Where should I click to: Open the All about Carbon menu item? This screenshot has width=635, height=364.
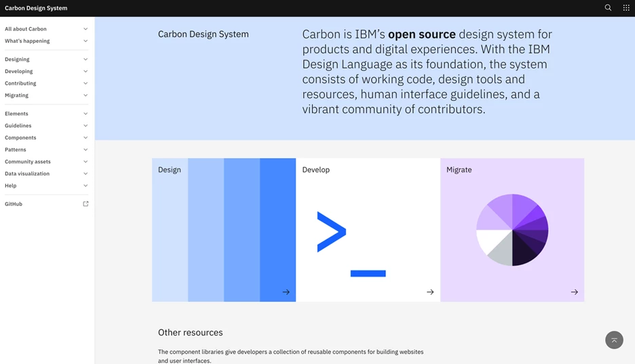pos(26,29)
